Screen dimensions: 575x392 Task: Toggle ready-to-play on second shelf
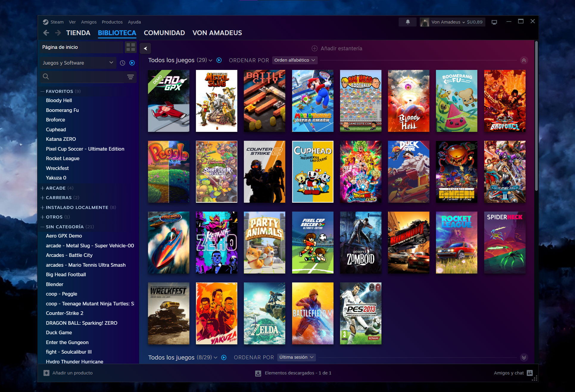(x=224, y=357)
